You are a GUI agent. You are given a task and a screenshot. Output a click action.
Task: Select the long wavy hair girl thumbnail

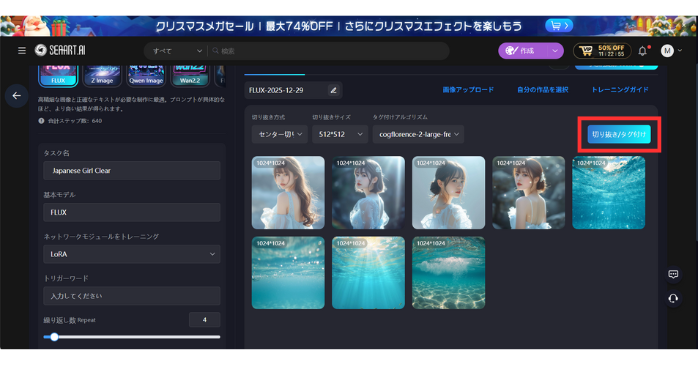pos(288,192)
